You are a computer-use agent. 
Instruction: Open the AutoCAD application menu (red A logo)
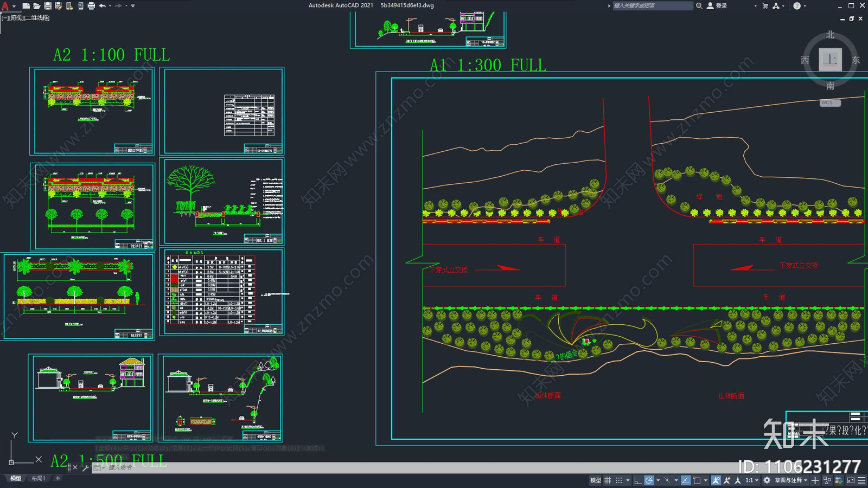coord(5,6)
